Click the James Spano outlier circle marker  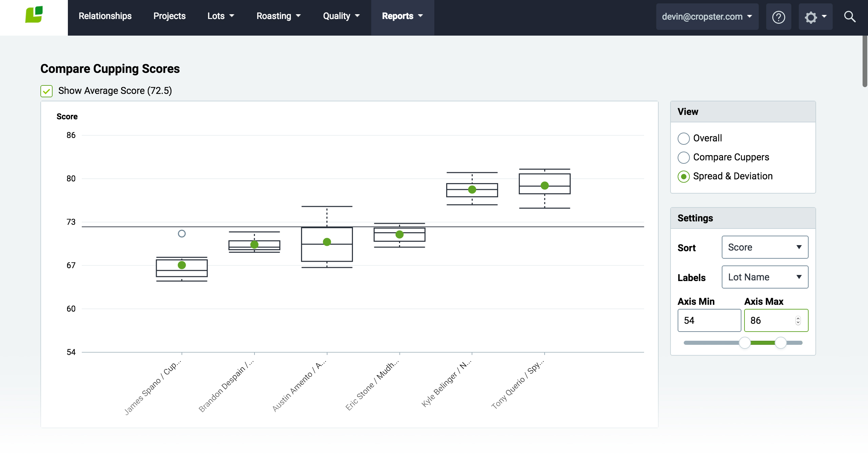(182, 234)
